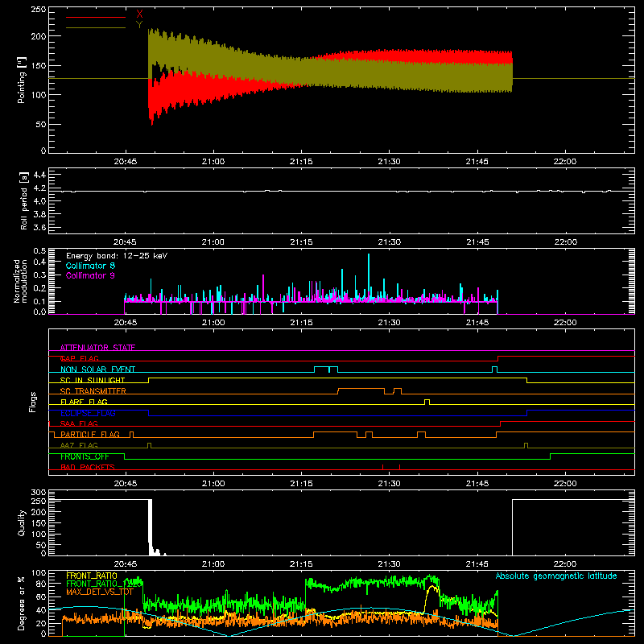644x644 pixels.
Task: Click the SC_TRANSMITTER flag label
Action: (x=93, y=391)
